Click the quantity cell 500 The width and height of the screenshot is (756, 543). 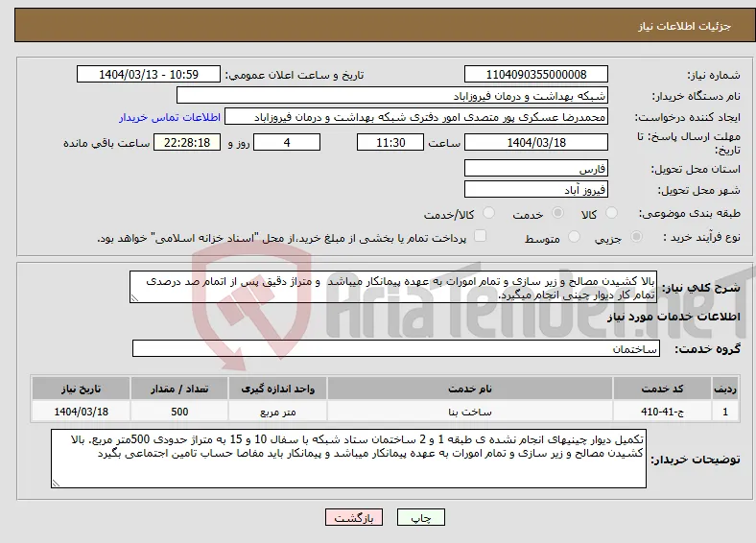coord(179,412)
